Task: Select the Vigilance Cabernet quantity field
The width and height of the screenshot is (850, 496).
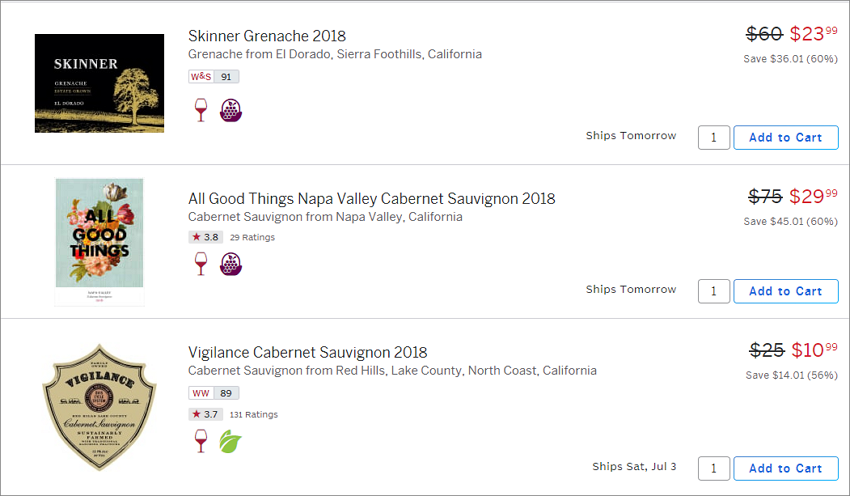Action: point(713,468)
